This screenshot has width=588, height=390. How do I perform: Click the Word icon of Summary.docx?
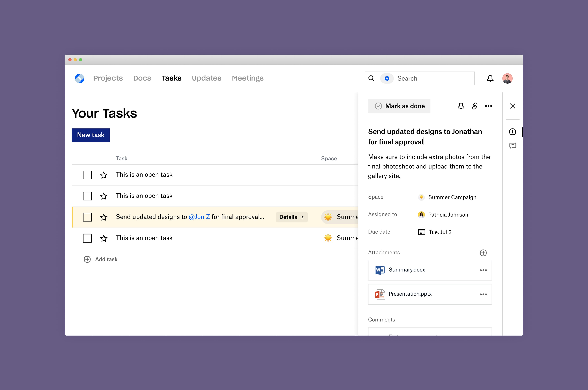380,270
